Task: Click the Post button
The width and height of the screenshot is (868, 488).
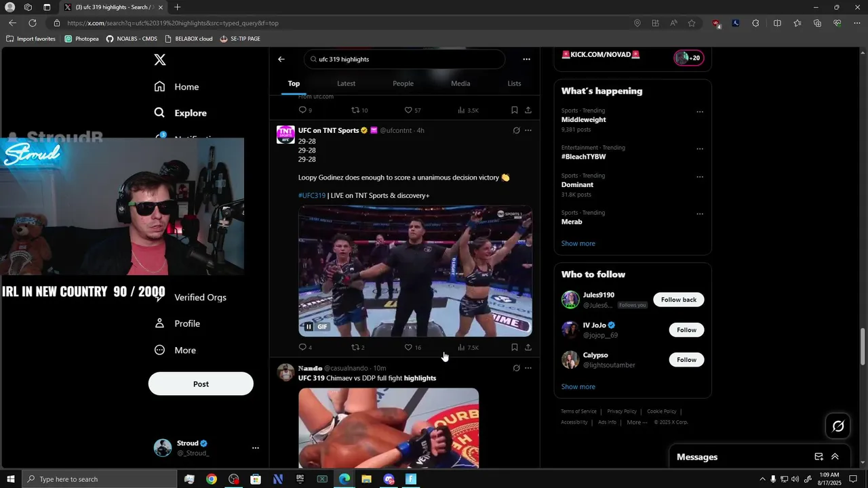Action: click(x=201, y=384)
